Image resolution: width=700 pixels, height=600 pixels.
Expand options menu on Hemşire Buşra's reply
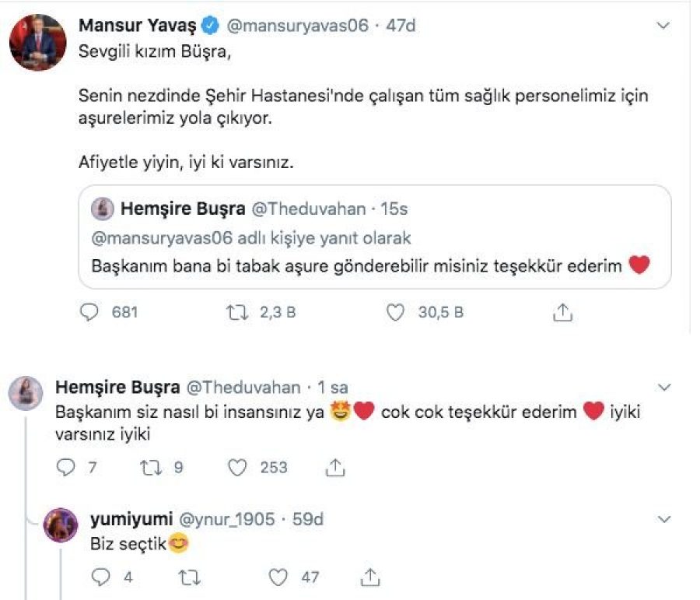coord(663,387)
